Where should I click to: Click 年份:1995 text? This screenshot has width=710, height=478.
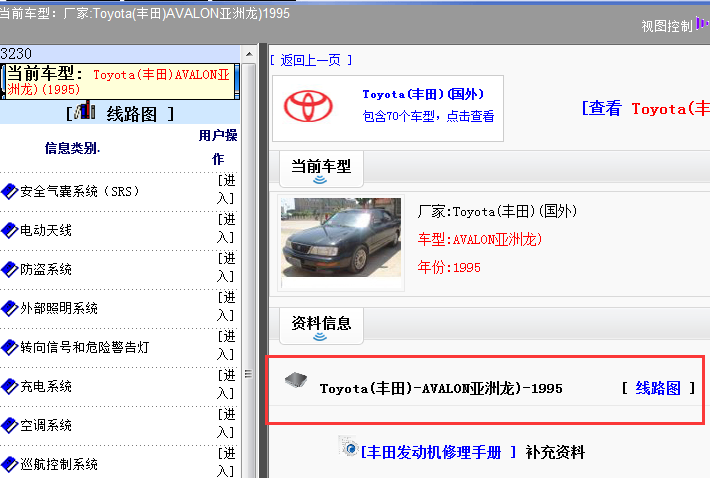point(449,267)
